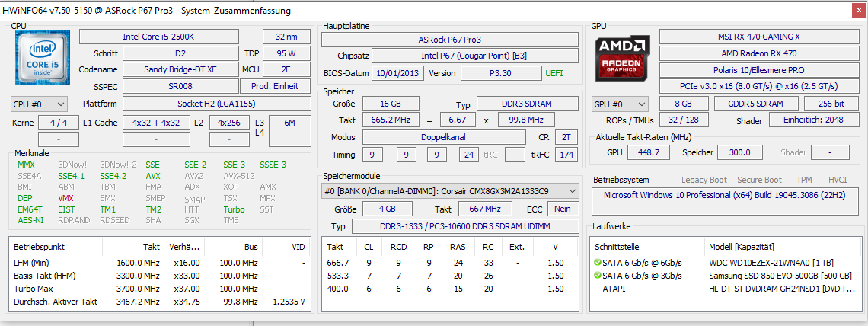Click the Windows 10 Professional OS field

725,202
